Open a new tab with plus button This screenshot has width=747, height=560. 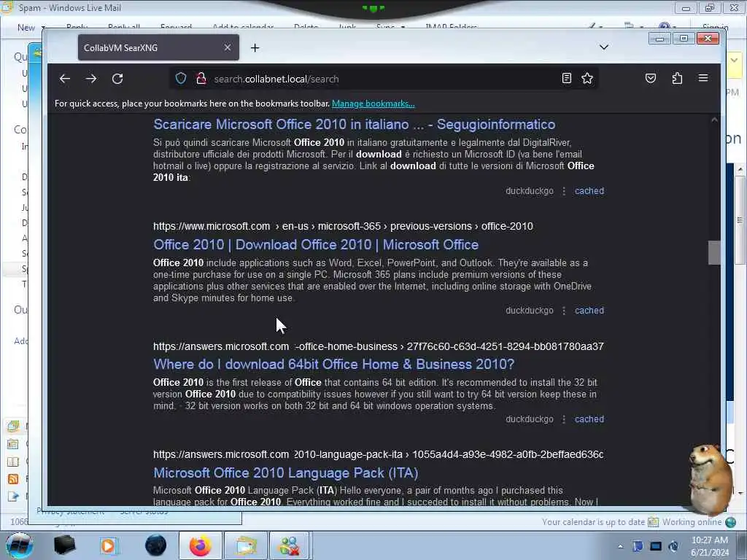point(255,47)
